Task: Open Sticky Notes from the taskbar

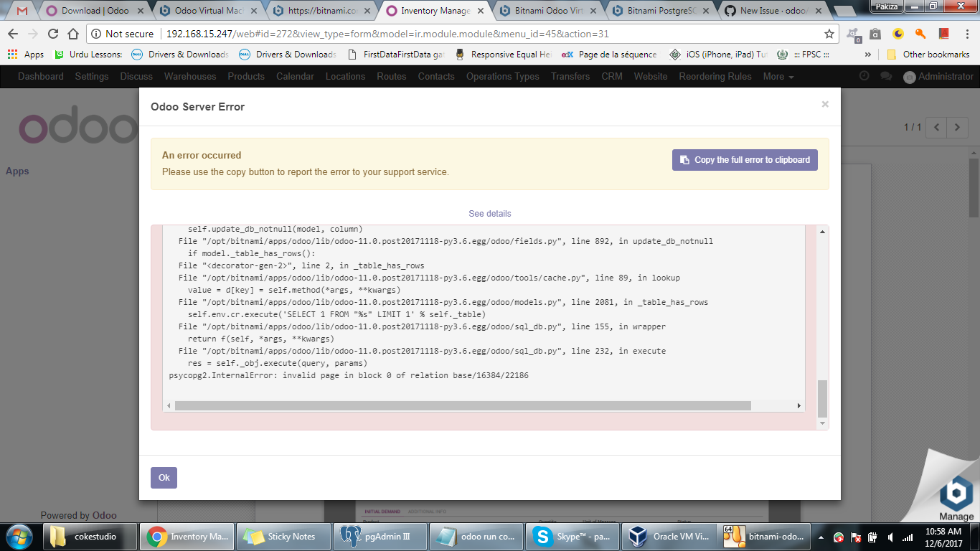Action: click(285, 537)
